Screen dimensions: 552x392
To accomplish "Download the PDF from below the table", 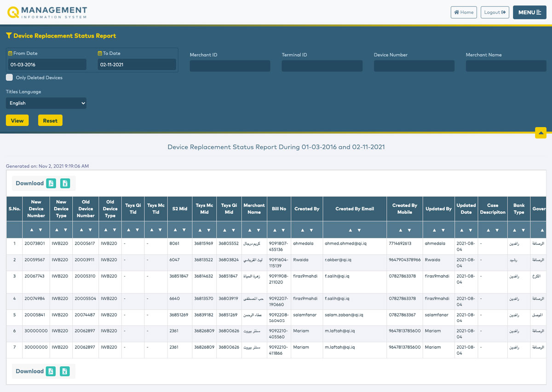I will (x=51, y=371).
